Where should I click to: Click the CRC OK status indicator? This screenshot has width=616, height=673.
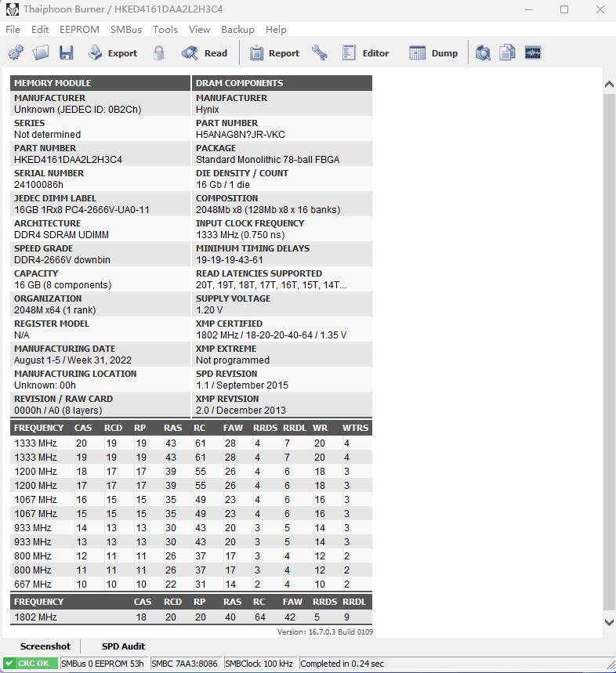pyautogui.click(x=30, y=663)
